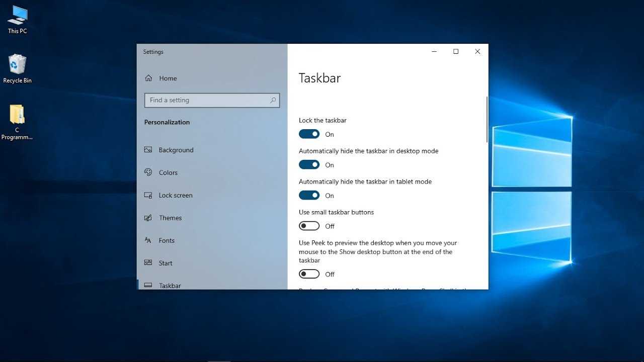644x362 pixels.
Task: Click the magnifier icon in search box
Action: pos(273,100)
